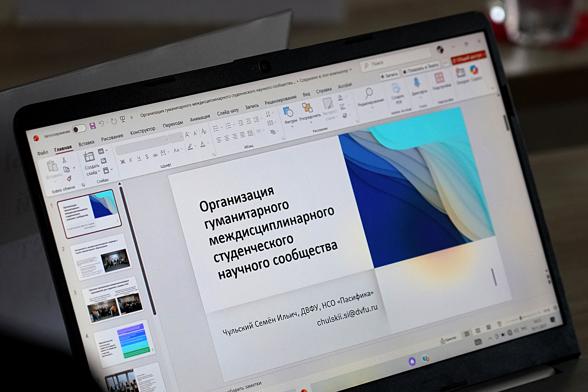This screenshot has width=588, height=392.
Task: Open the font name dropdown
Action: (166, 140)
